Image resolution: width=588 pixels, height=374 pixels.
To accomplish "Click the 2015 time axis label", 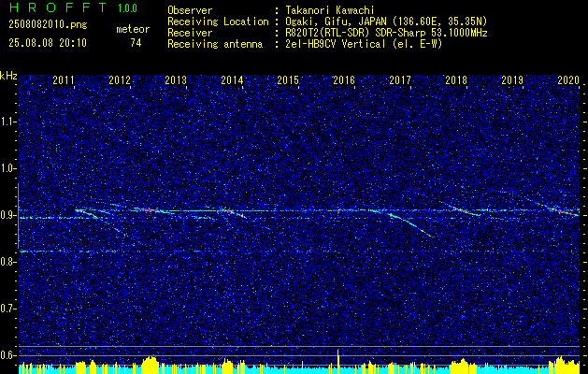I will click(x=288, y=79).
